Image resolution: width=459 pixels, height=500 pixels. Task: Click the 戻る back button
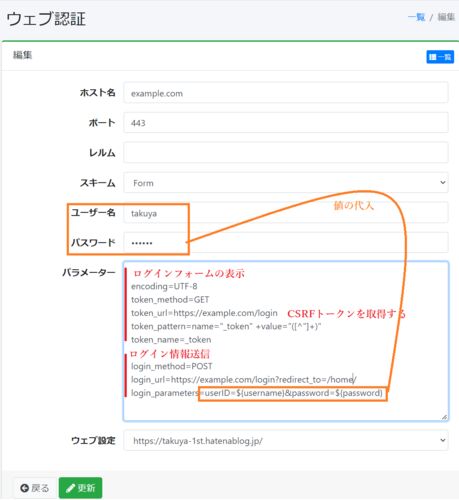35,488
